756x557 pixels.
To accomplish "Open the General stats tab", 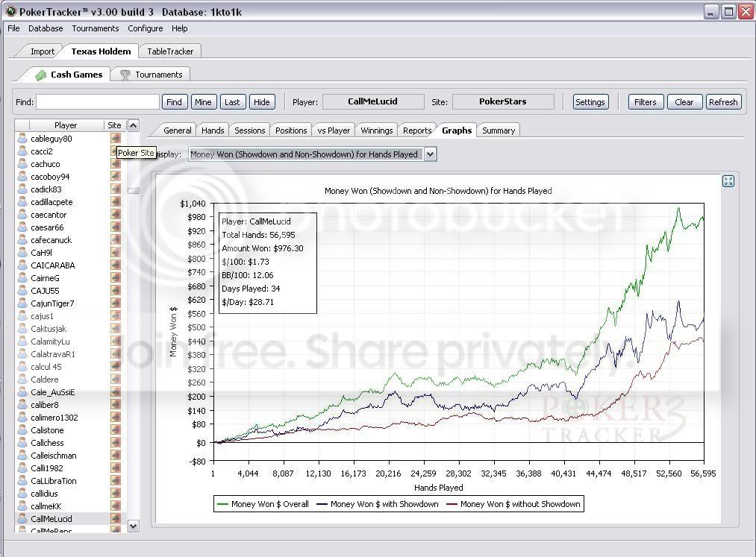I will pos(177,130).
